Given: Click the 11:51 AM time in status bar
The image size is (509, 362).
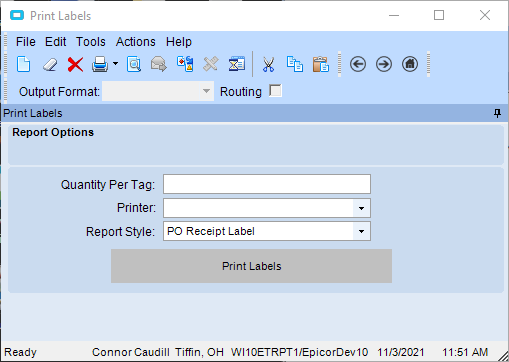Looking at the screenshot, I should [465, 352].
